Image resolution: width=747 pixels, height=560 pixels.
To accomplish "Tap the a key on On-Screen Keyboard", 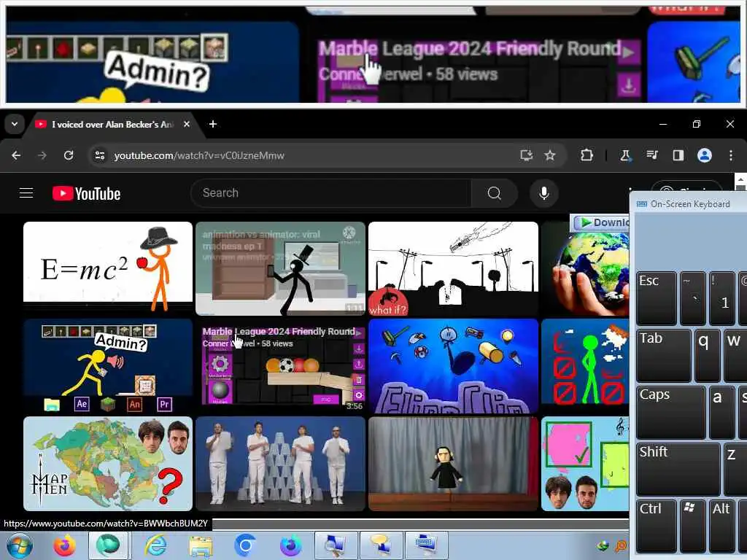I will coord(721,412).
